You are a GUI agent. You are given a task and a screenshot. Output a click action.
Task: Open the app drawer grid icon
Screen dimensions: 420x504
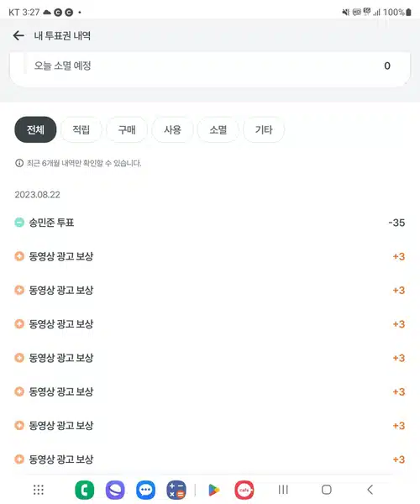pyautogui.click(x=39, y=490)
